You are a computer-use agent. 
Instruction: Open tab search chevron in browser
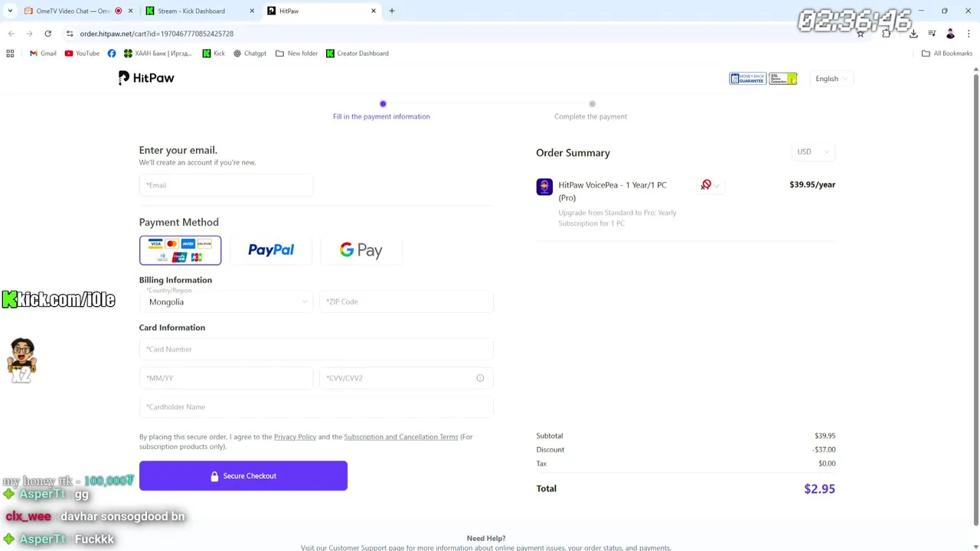coord(10,11)
